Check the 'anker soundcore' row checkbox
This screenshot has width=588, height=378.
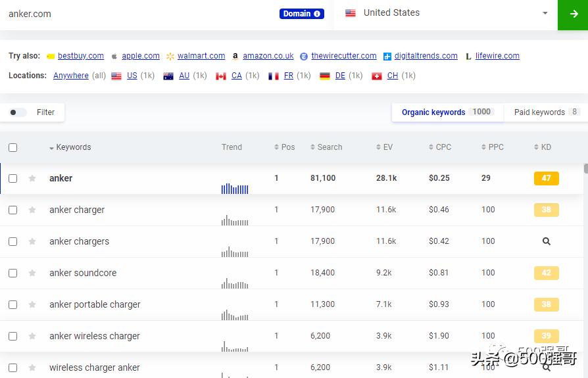[x=12, y=273]
